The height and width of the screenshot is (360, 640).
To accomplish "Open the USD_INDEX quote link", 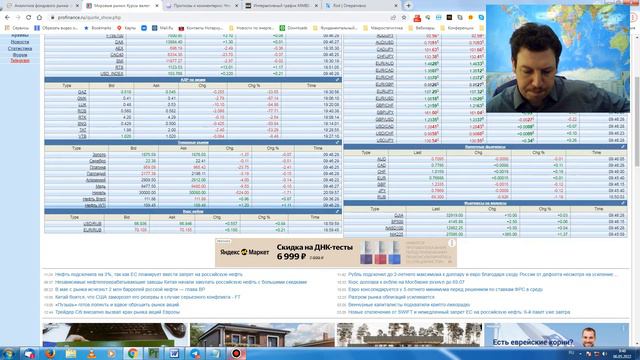I will (112, 74).
